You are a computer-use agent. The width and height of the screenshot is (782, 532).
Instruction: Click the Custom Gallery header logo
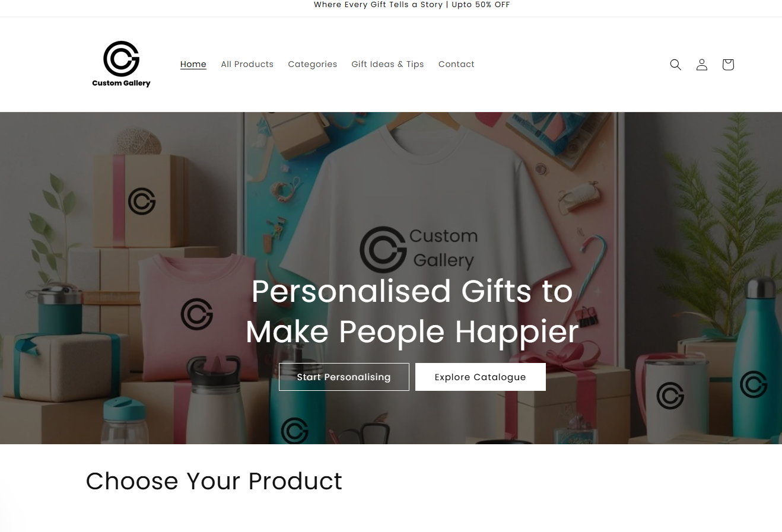pos(121,64)
